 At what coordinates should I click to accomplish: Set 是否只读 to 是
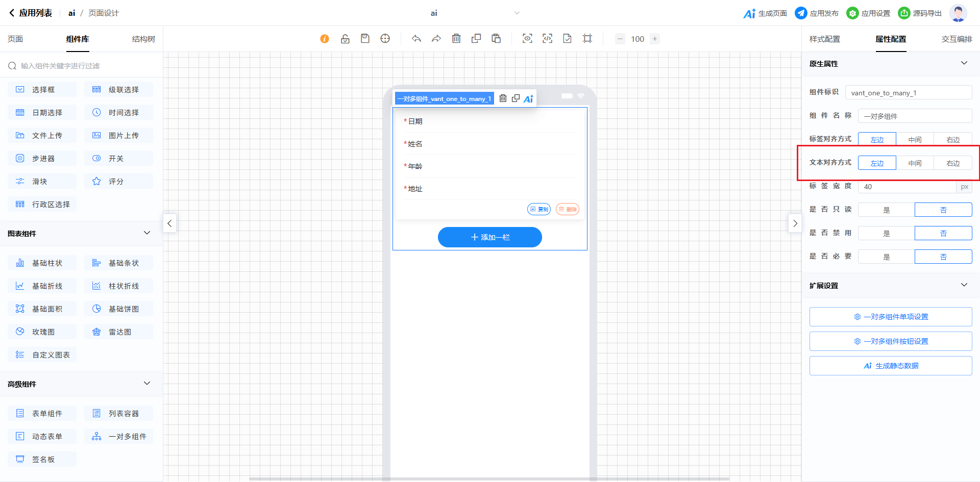click(886, 210)
